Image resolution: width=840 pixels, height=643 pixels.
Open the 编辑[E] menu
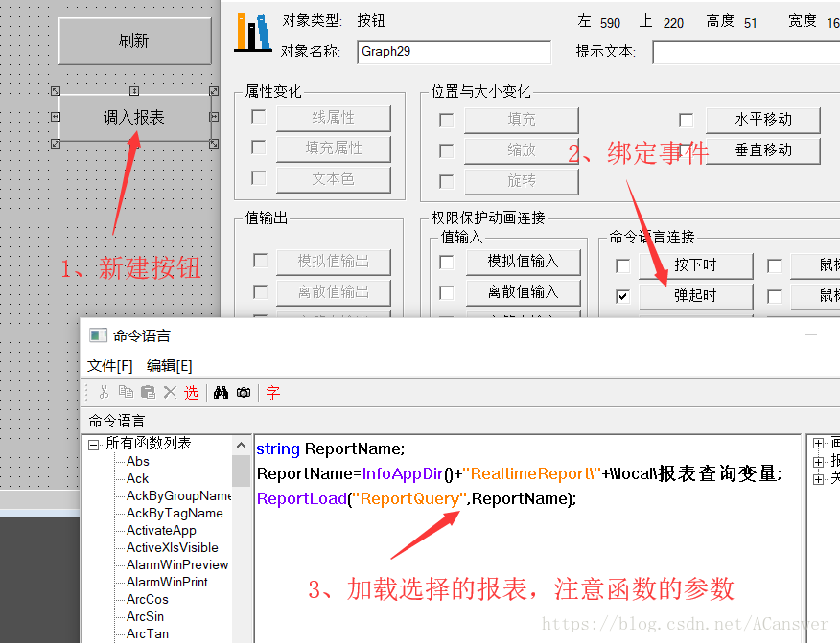(170, 366)
